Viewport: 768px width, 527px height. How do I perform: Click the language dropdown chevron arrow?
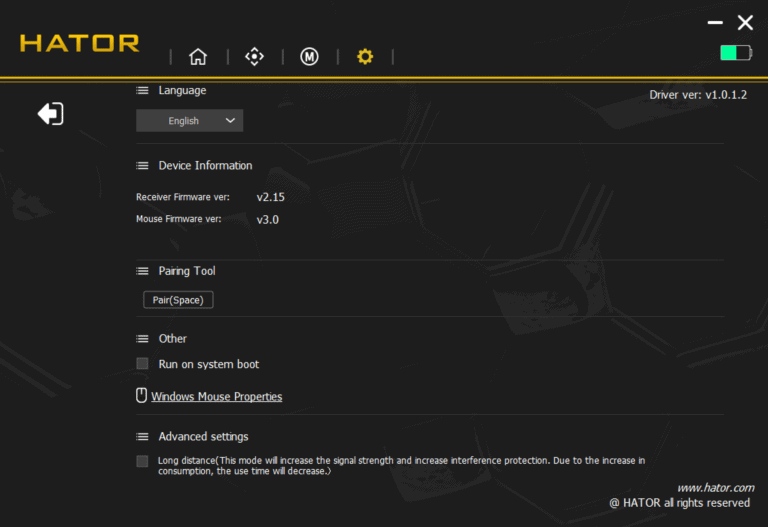[230, 120]
